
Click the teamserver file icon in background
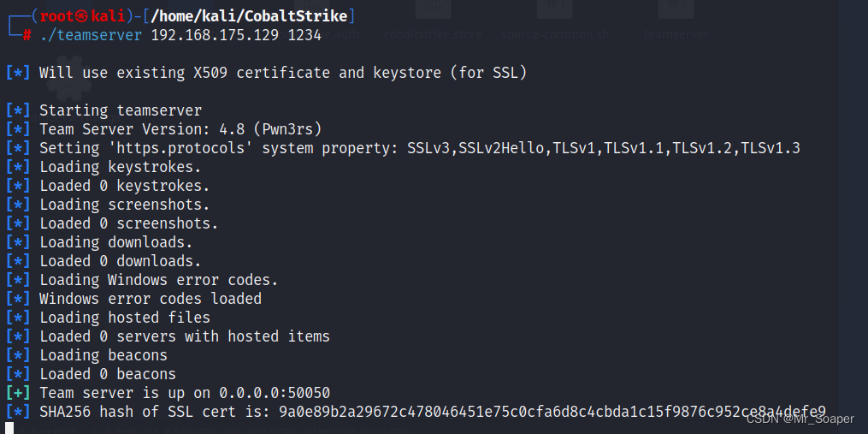click(676, 10)
